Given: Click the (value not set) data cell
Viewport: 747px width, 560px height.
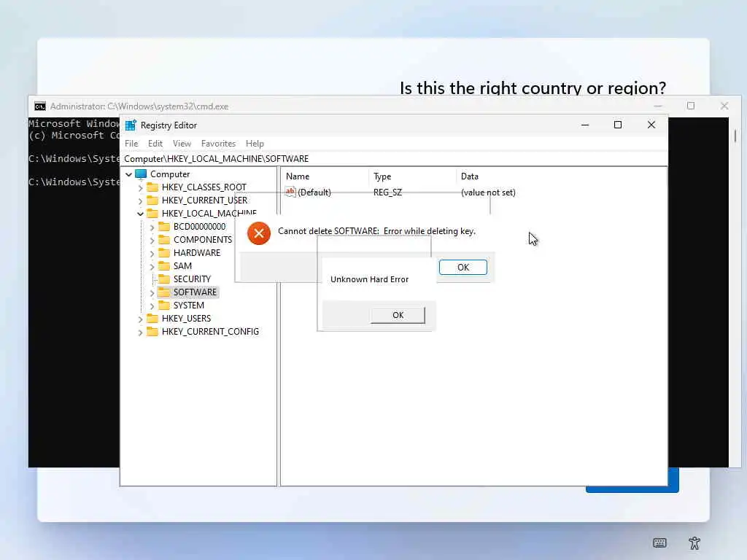Looking at the screenshot, I should coord(488,192).
